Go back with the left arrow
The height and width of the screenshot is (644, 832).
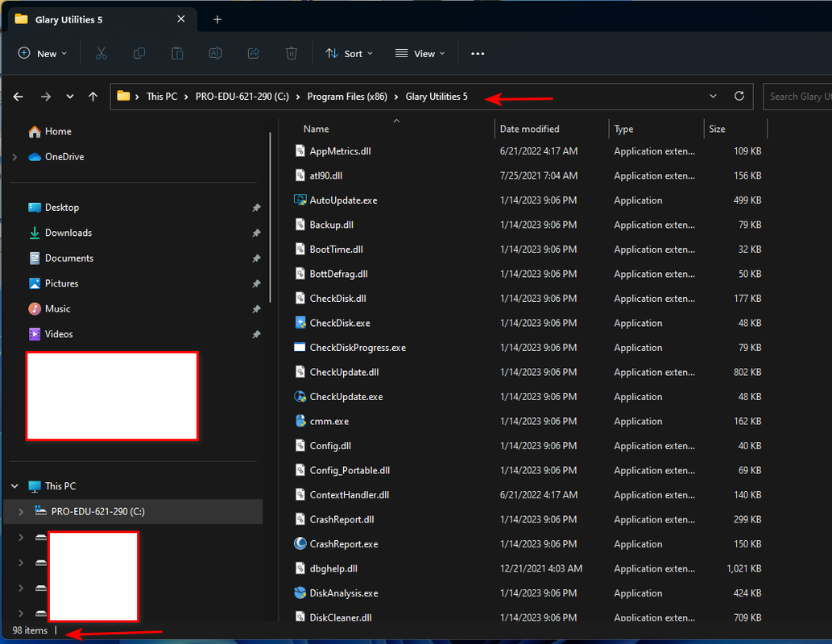coord(18,97)
